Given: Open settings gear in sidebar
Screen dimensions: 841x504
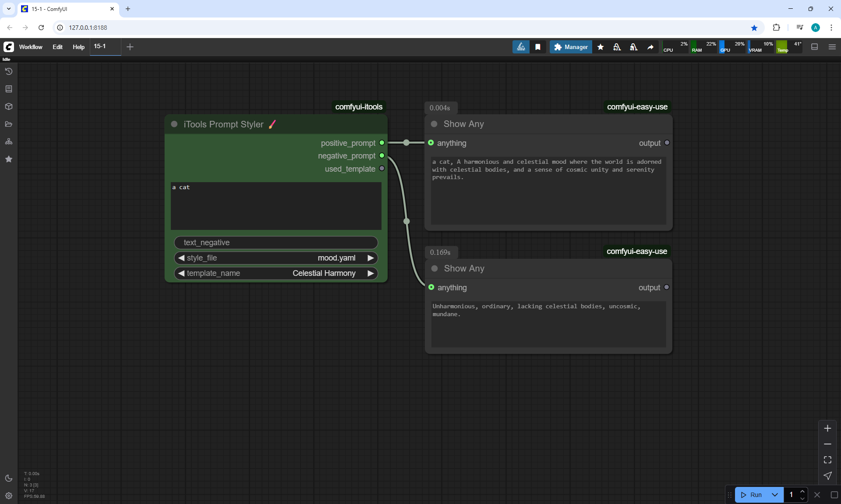Looking at the screenshot, I should (x=9, y=496).
